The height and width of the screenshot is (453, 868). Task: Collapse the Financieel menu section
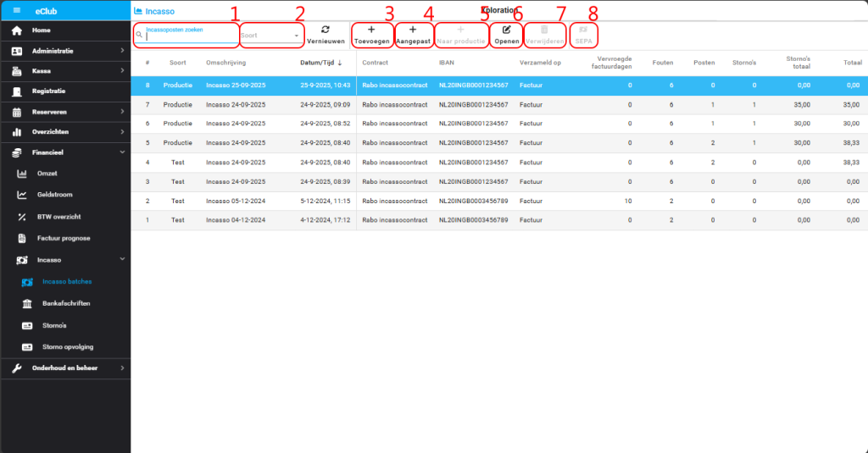(122, 153)
